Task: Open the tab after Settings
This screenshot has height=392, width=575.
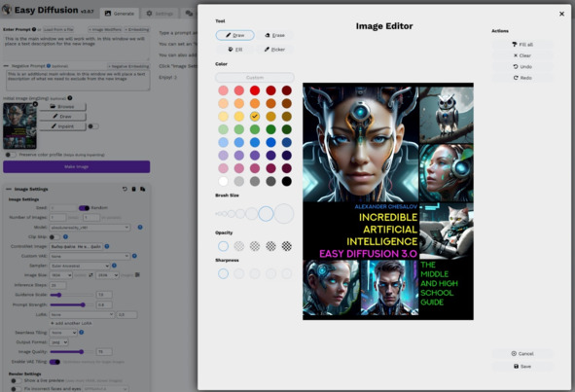Action: [x=189, y=14]
